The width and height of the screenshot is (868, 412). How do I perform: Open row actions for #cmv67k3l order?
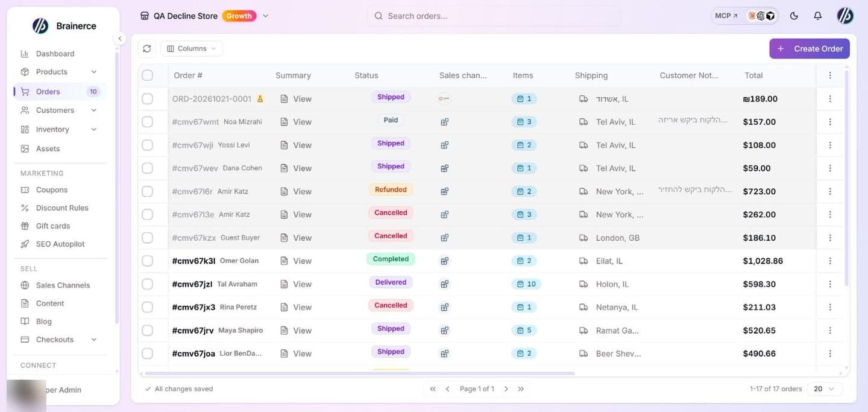coord(830,261)
